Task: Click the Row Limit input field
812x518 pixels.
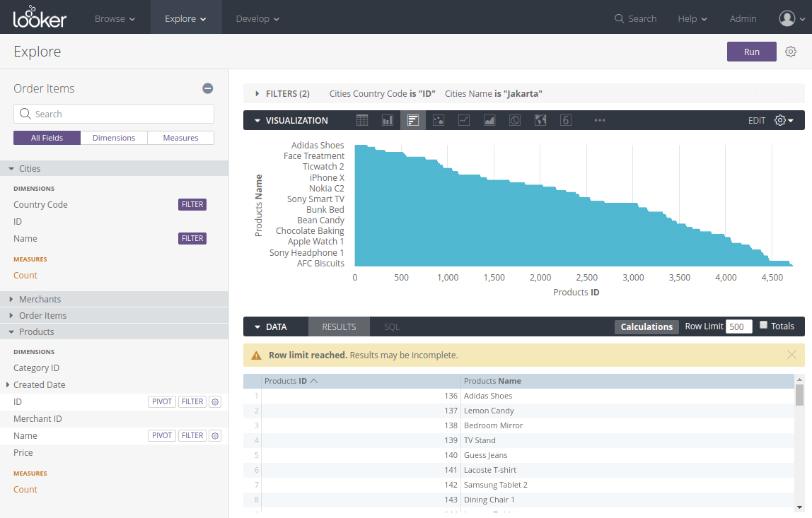Action: 738,326
